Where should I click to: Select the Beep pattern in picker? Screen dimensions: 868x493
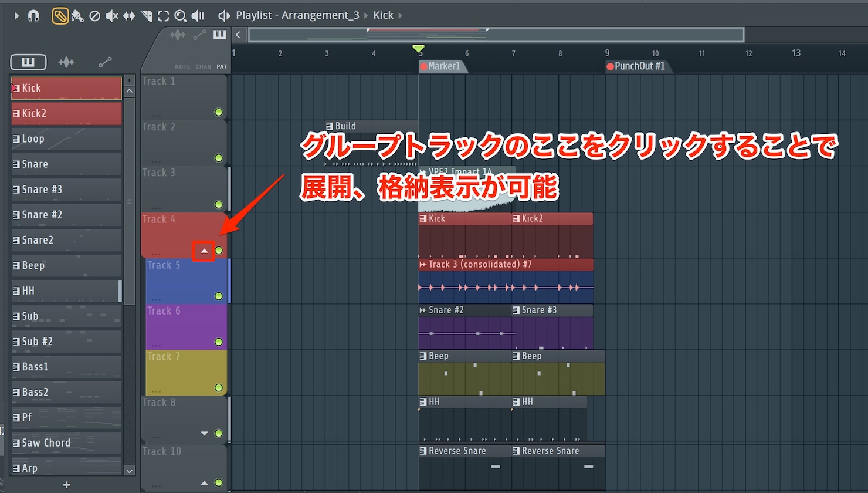66,265
